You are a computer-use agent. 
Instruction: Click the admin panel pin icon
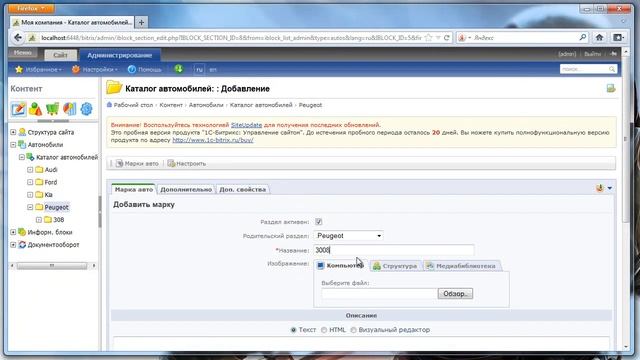point(613,54)
